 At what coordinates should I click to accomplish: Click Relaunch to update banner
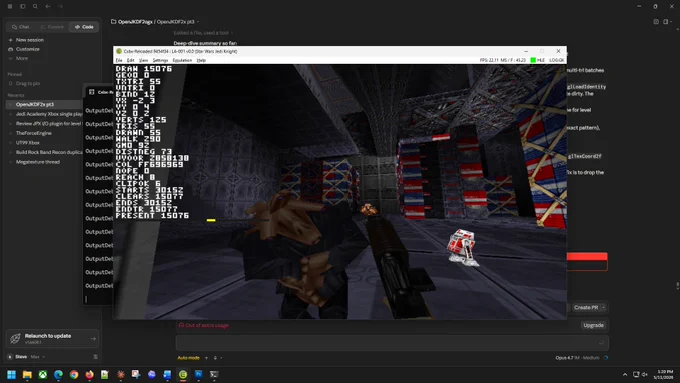52,339
